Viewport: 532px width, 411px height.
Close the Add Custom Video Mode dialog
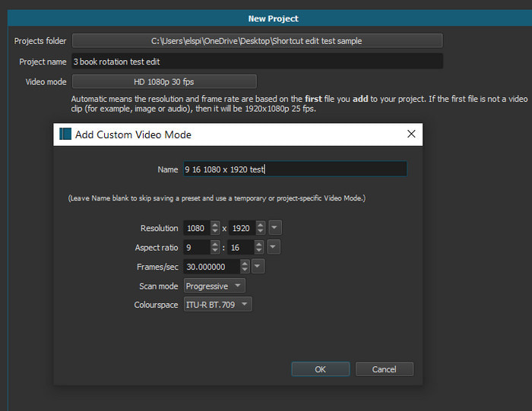coord(411,134)
